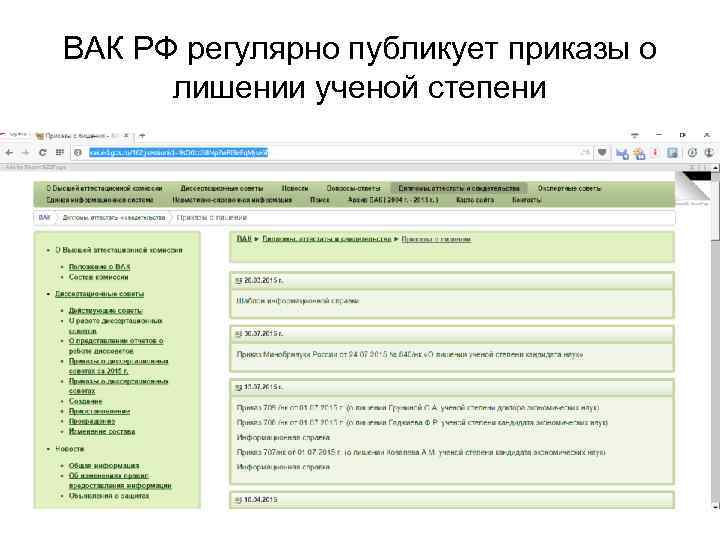Open 'Дипломы, аттестаты и свидетельства' menu item

coord(459,188)
